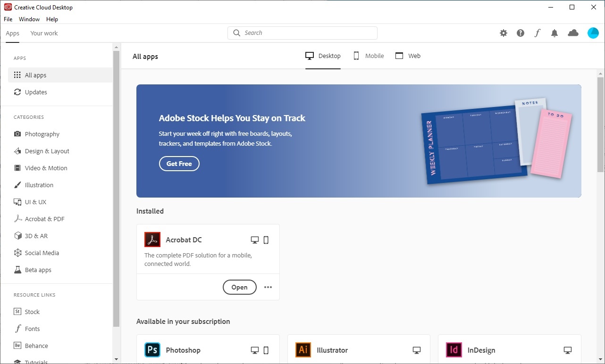This screenshot has width=605, height=364.
Task: Click the Illustrator app name
Action: [332, 350]
